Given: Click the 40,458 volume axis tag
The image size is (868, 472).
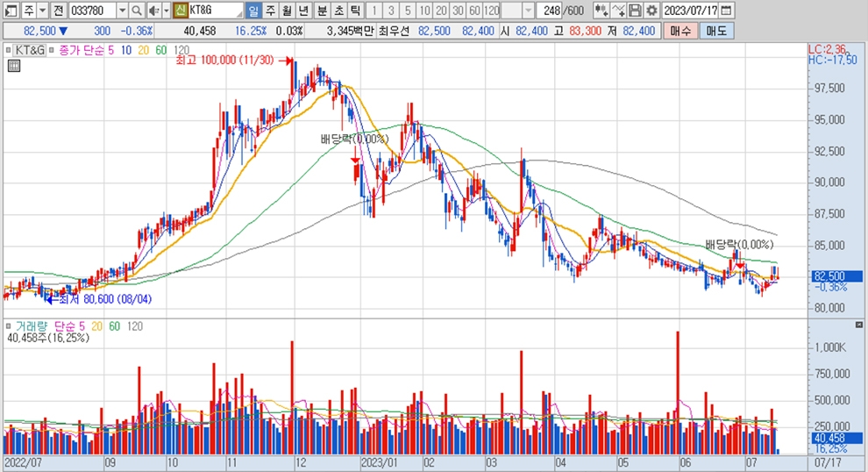Looking at the screenshot, I should click(837, 438).
